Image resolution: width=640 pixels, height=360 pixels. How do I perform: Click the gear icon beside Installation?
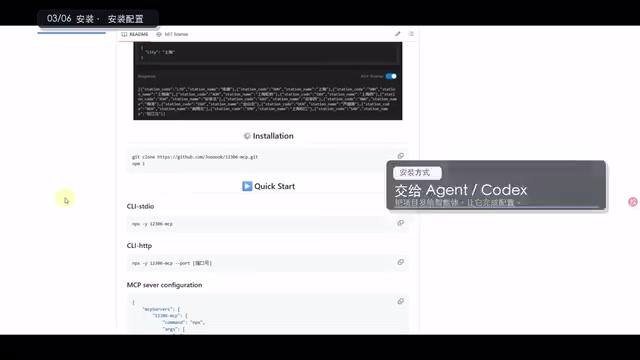247,136
